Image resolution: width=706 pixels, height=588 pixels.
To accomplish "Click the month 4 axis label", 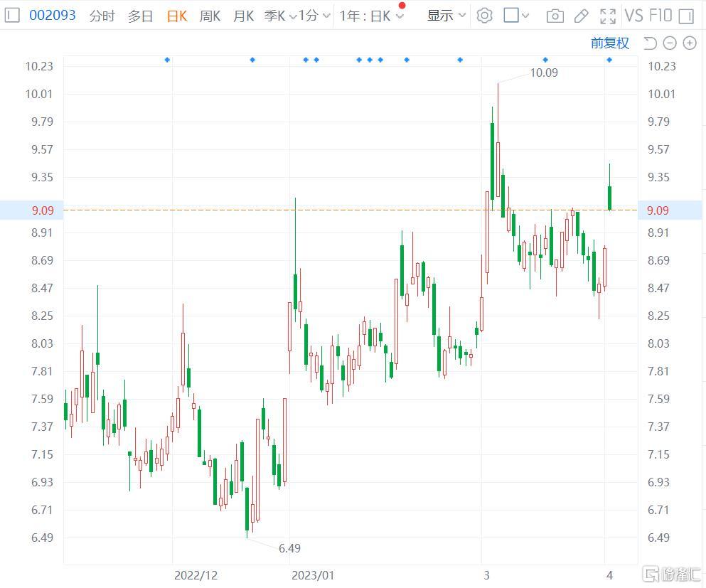I will (x=609, y=575).
